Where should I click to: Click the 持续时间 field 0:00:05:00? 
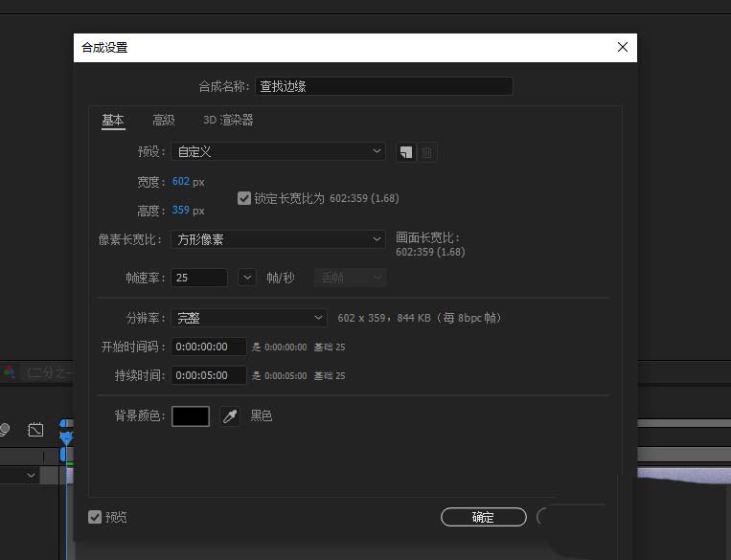209,375
